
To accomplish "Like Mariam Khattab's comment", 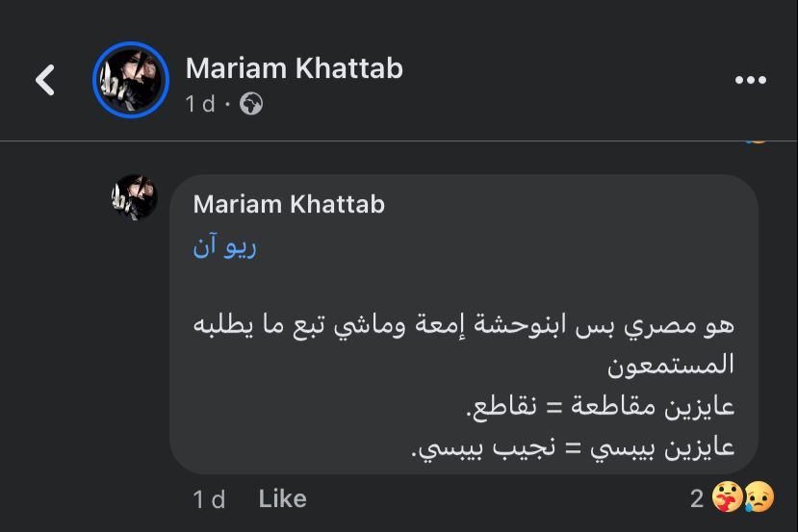I will (282, 498).
